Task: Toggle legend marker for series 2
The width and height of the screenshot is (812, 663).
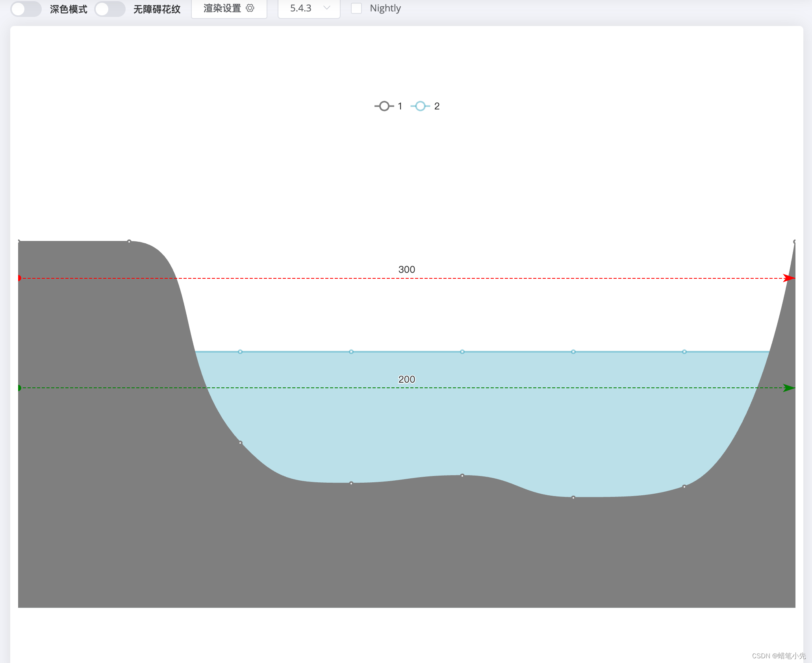Action: pos(420,106)
